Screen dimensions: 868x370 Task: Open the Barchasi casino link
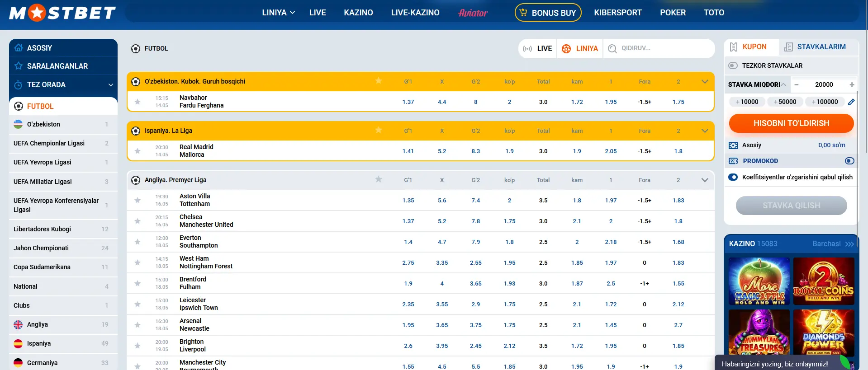click(833, 244)
